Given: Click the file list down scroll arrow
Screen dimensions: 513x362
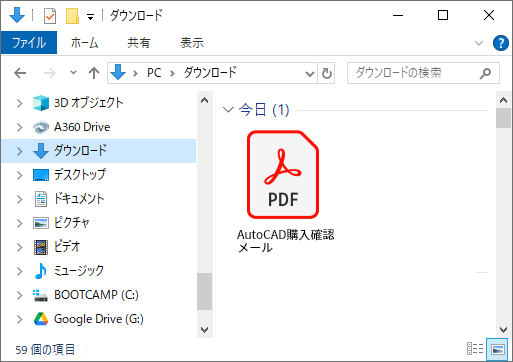Looking at the screenshot, I should pyautogui.click(x=503, y=330).
